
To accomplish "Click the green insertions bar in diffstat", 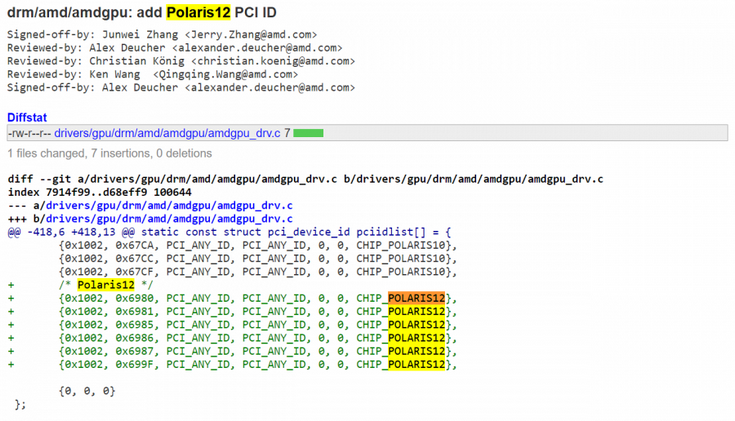I will click(308, 133).
